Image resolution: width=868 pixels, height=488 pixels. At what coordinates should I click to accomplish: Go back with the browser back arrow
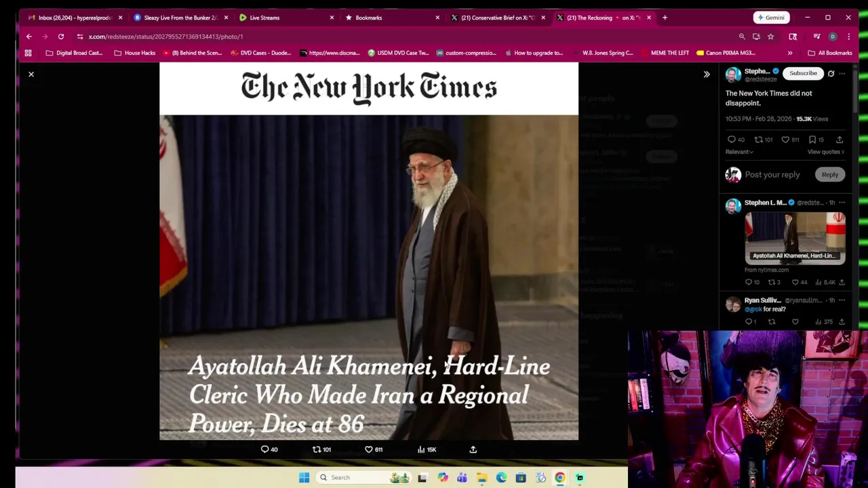coord(28,37)
